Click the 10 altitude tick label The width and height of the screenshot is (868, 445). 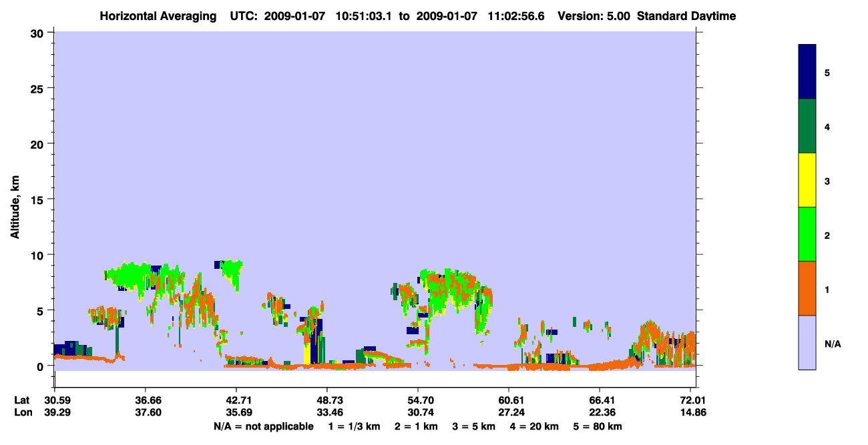pos(38,255)
